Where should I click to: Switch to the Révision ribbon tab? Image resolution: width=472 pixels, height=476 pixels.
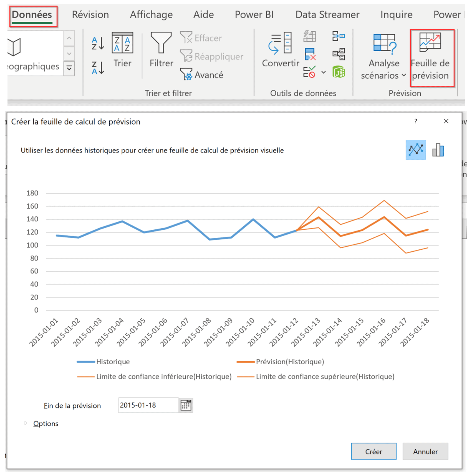click(90, 14)
